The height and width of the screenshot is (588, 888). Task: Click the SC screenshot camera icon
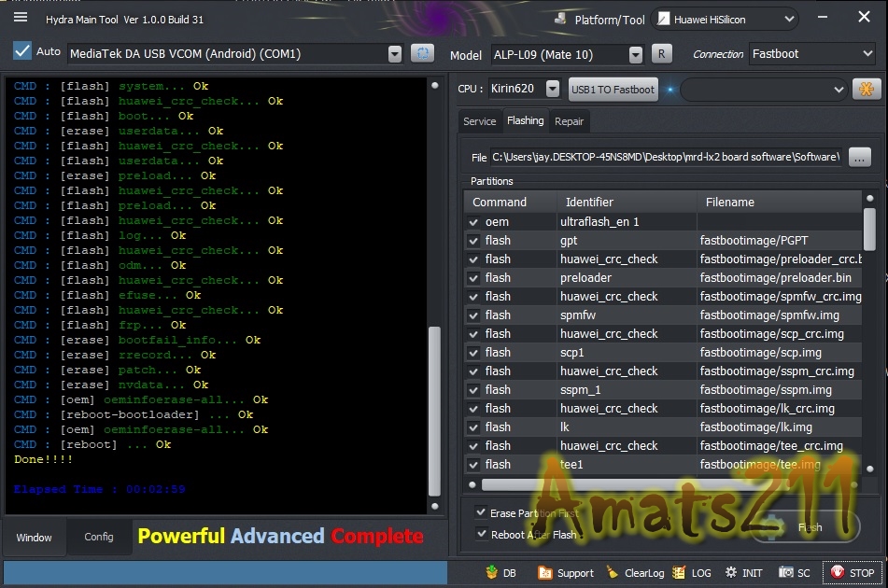point(787,573)
